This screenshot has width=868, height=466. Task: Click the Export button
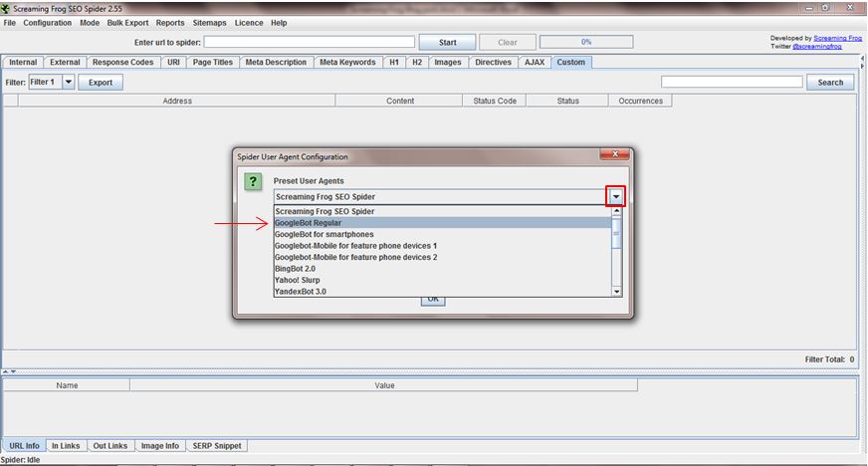(101, 82)
